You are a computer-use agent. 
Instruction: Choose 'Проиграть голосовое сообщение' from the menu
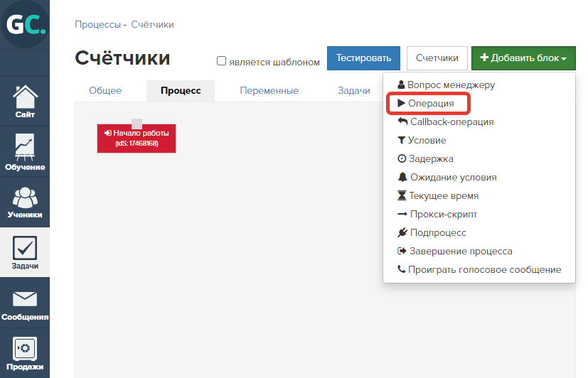(479, 269)
